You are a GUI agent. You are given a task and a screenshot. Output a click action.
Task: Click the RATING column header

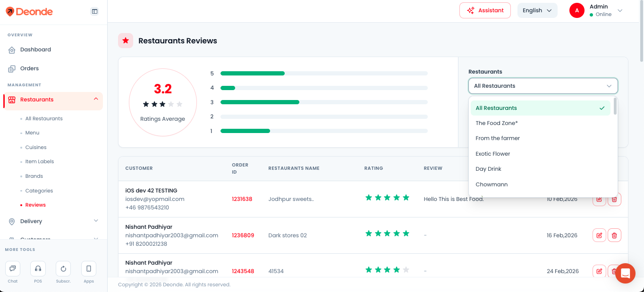373,168
